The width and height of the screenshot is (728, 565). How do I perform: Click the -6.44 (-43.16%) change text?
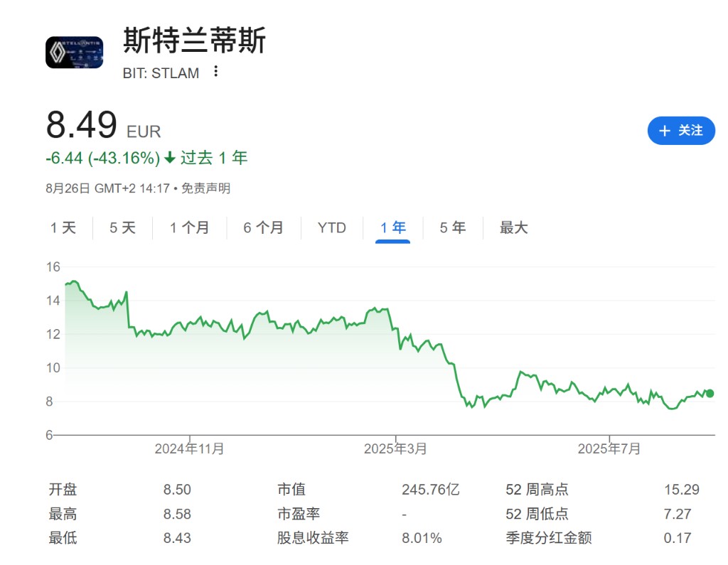click(102, 158)
